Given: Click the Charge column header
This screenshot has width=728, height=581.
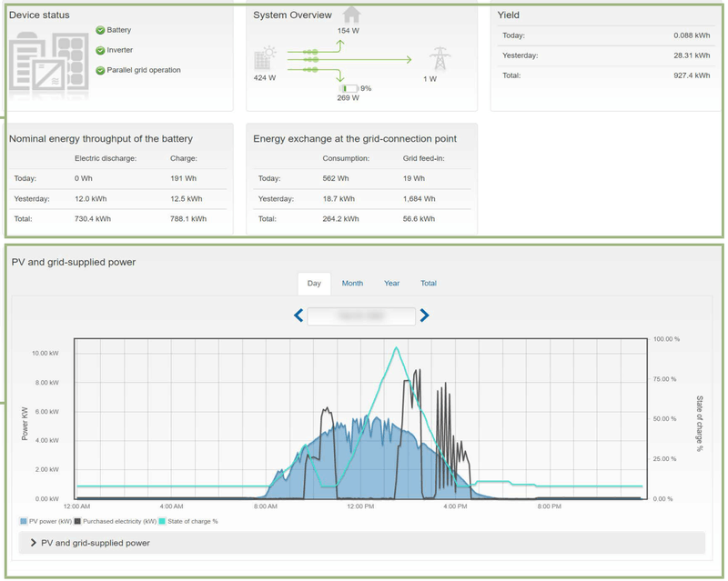Looking at the screenshot, I should click(x=184, y=158).
